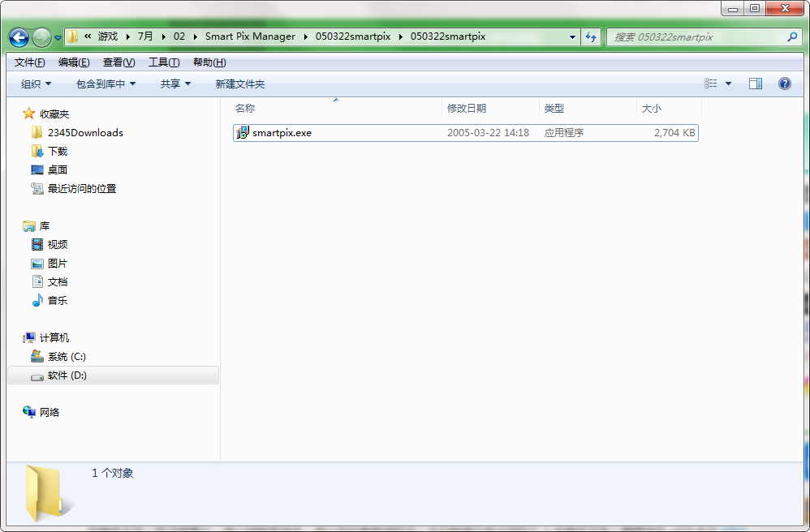Click the back navigation arrow
The width and height of the screenshot is (810, 532).
[x=18, y=37]
